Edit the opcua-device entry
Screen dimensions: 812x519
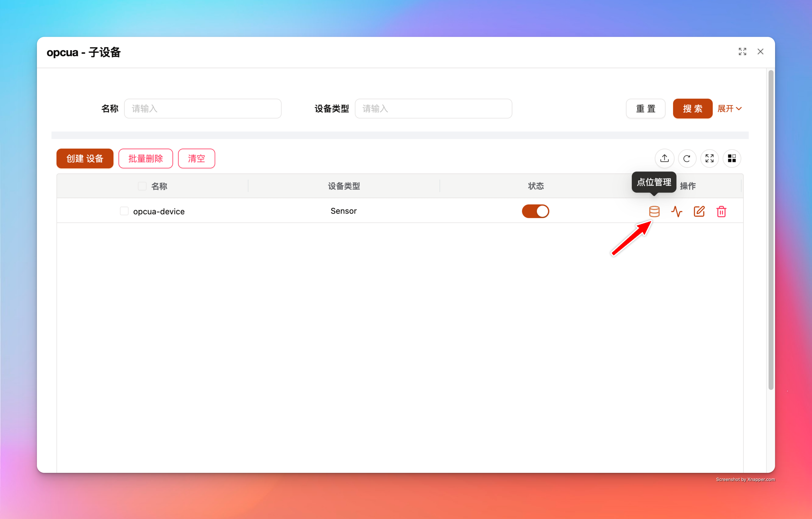click(699, 212)
